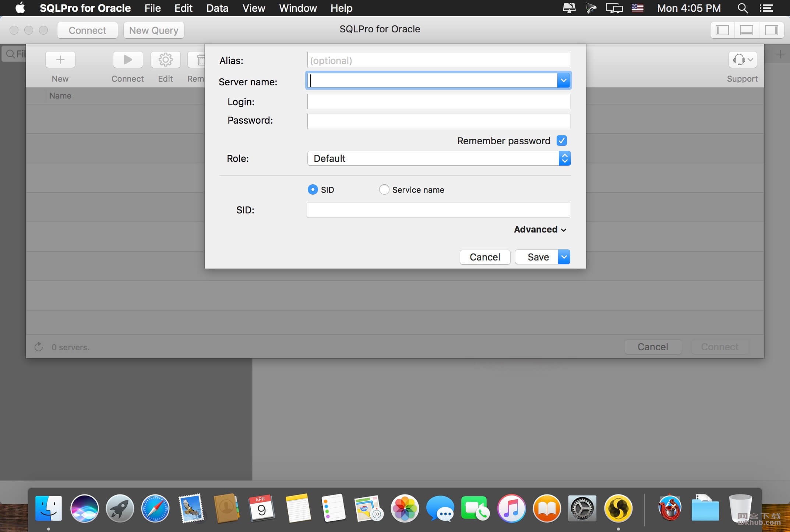Expand the Advanced options
This screenshot has width=790, height=532.
(x=540, y=229)
